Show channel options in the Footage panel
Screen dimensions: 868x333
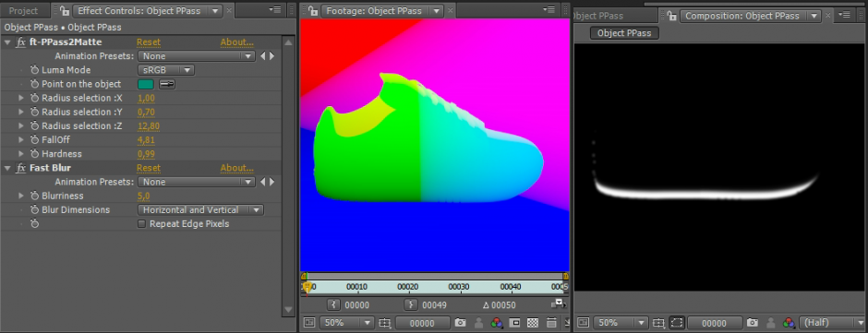(x=497, y=323)
